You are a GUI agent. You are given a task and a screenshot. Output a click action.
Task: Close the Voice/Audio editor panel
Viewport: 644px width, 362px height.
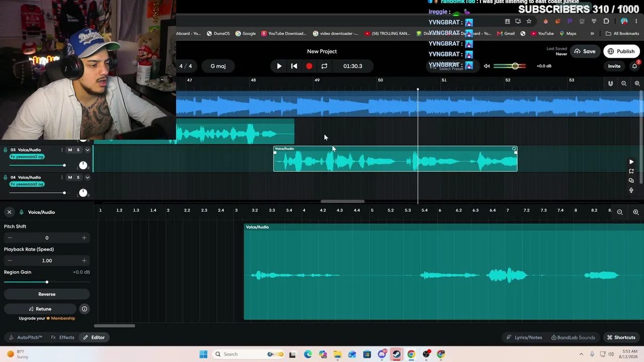point(9,212)
